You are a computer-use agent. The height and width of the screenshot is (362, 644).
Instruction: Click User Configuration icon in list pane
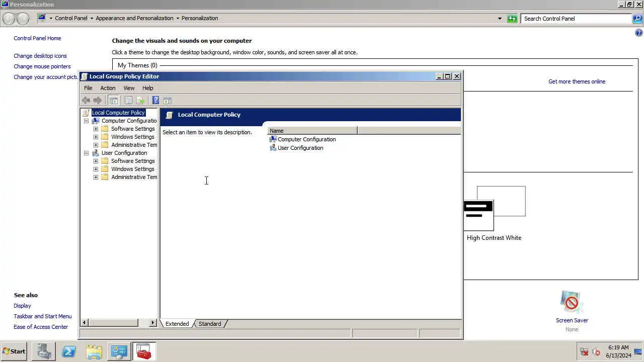pos(273,148)
